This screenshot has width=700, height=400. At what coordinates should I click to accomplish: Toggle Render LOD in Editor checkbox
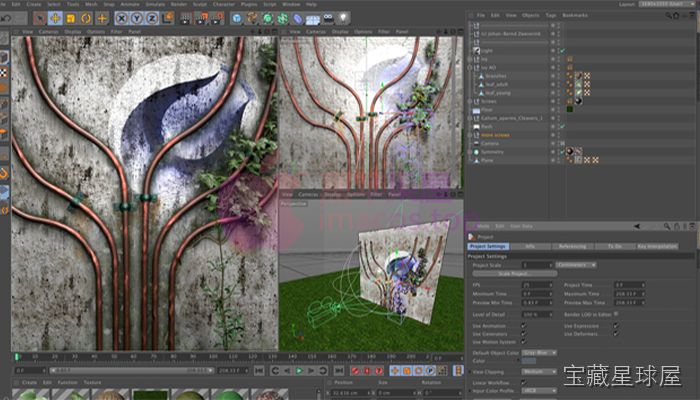(x=616, y=314)
